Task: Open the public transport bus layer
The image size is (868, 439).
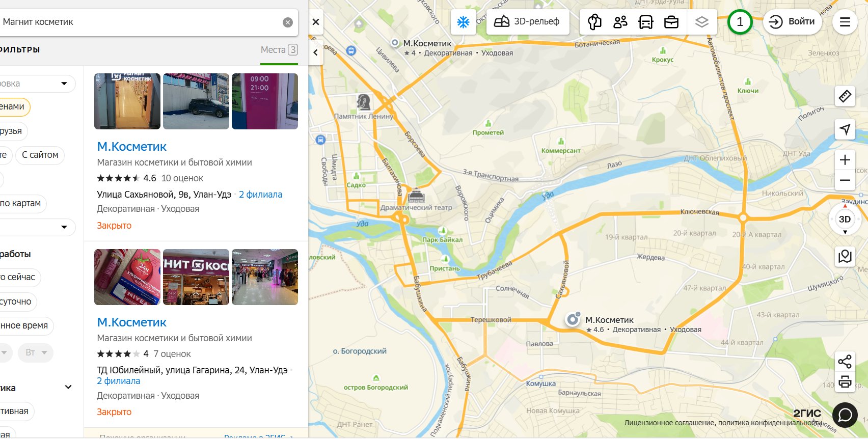Action: 645,22
